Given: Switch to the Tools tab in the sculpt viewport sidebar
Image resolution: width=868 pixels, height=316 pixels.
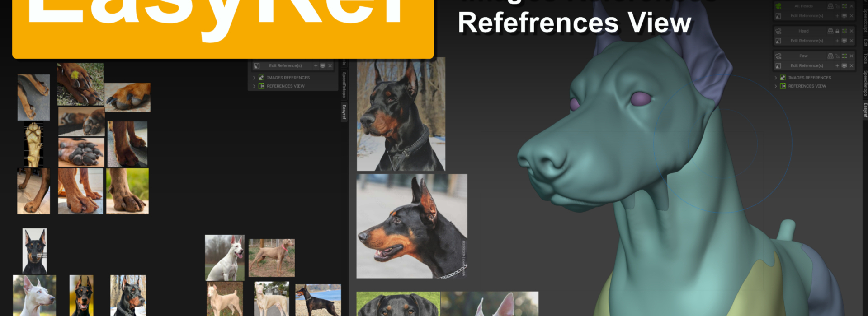Looking at the screenshot, I should (865, 59).
